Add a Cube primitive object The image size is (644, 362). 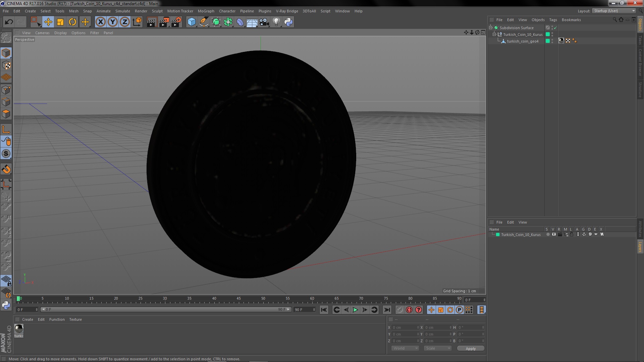pyautogui.click(x=192, y=22)
